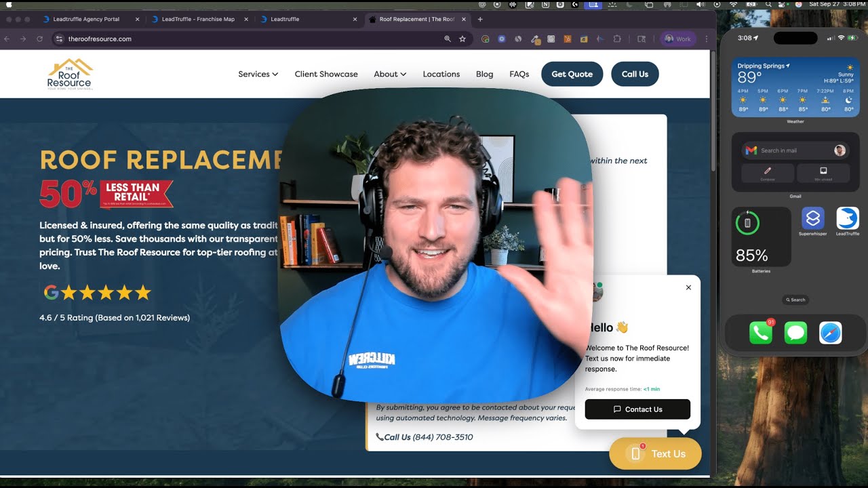
Task: Bookmark this page with the star
Action: tap(462, 39)
